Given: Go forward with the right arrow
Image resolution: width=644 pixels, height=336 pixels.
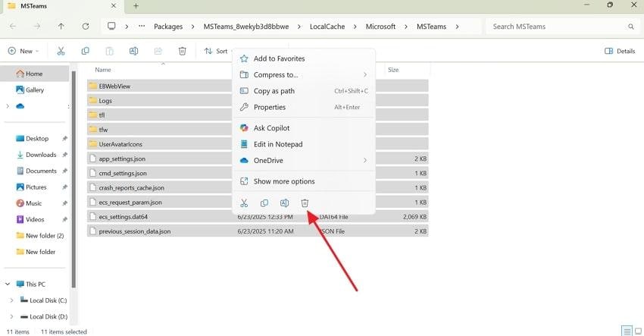Looking at the screenshot, I should click(37, 27).
